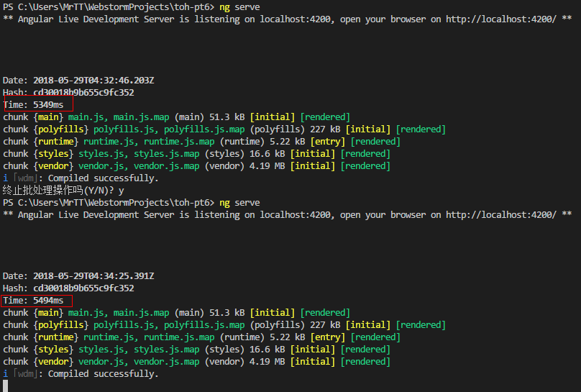This screenshot has height=392, width=581.
Task: Click the Hash line below the 04:32:46 date
Action: (68, 92)
